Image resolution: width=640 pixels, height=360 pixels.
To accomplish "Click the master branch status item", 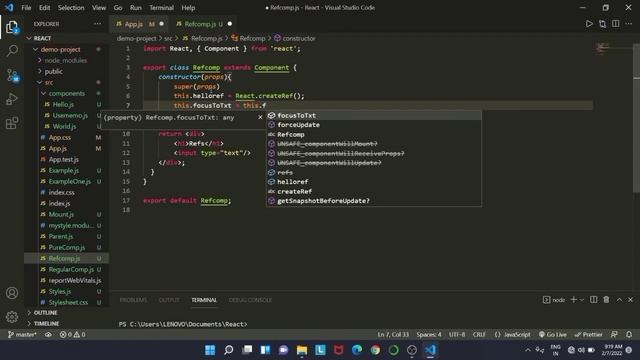I will (22, 334).
